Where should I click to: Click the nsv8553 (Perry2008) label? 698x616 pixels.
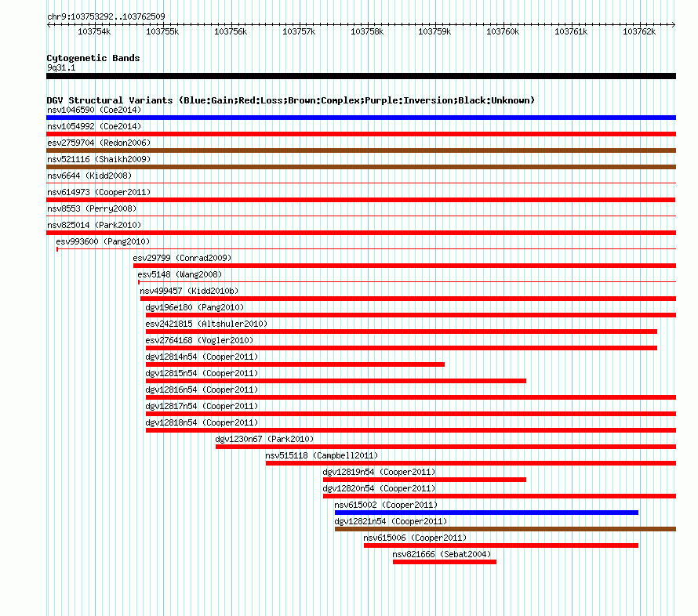coord(92,208)
